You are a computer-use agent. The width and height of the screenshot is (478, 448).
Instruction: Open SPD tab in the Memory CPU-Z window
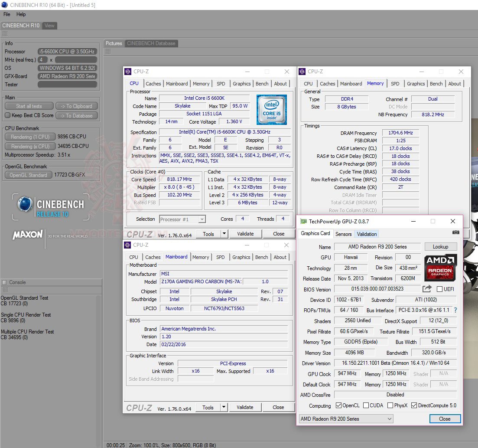(395, 84)
